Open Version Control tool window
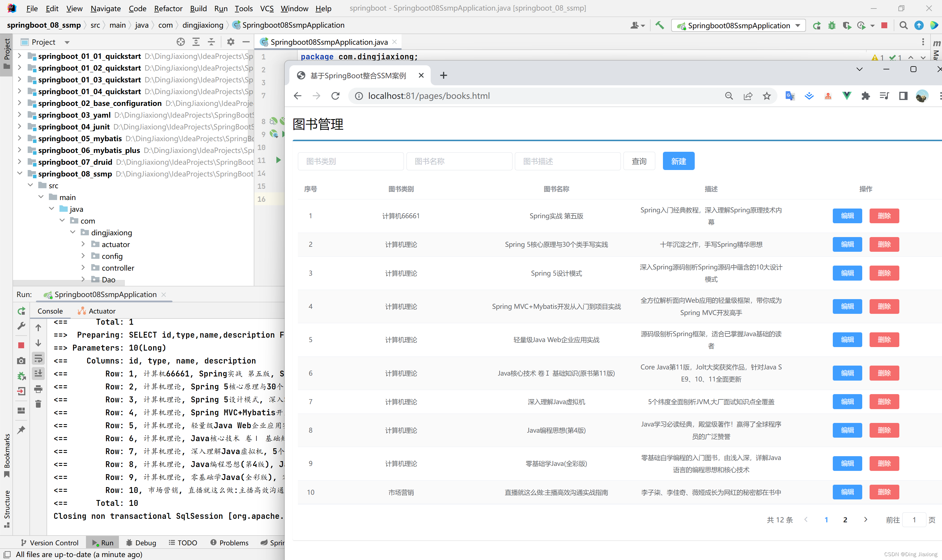 pos(49,543)
